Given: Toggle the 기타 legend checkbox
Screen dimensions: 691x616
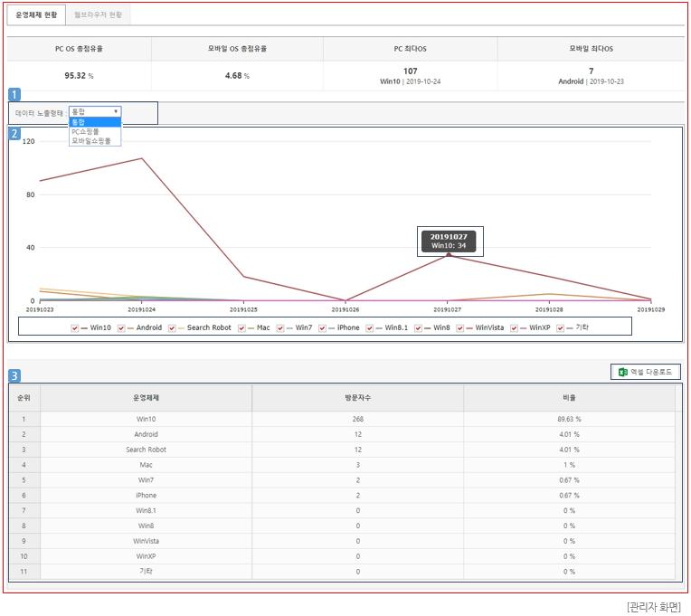Looking at the screenshot, I should pyautogui.click(x=560, y=328).
